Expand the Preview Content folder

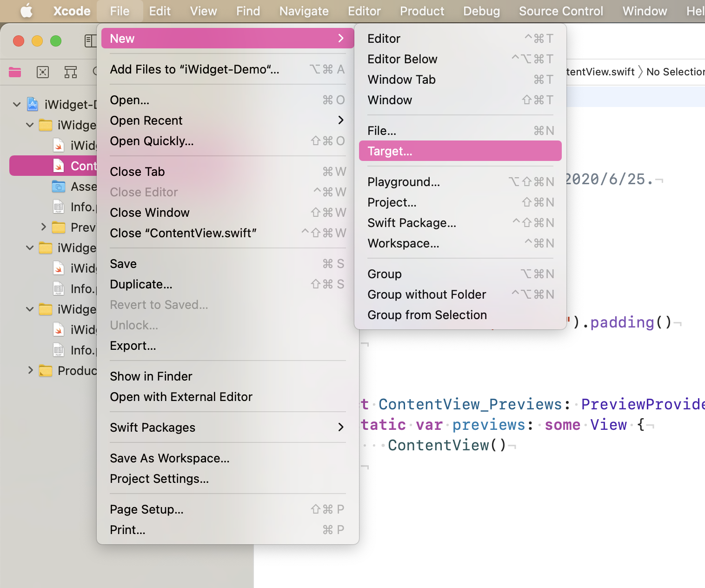pos(44,227)
